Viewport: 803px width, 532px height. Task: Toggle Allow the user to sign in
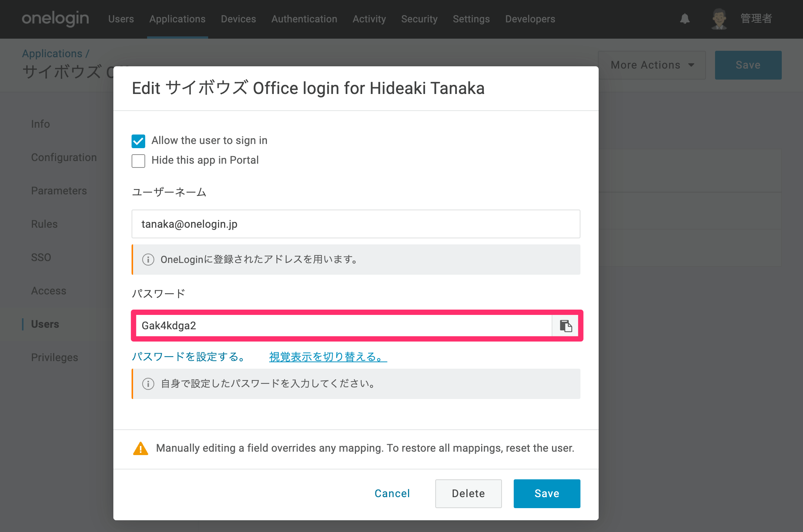click(138, 141)
